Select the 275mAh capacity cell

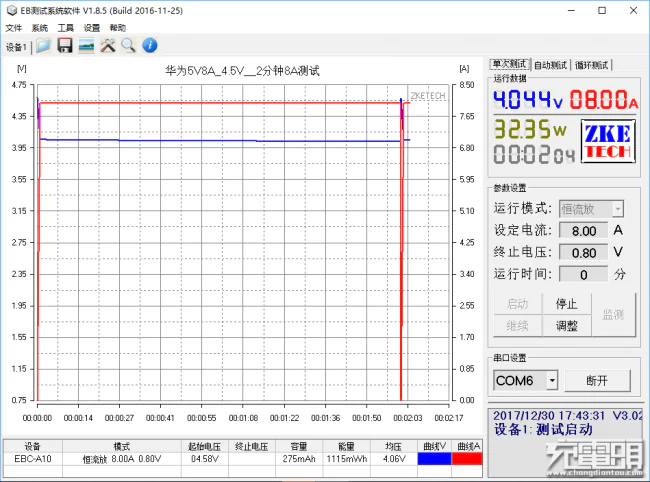point(299,459)
